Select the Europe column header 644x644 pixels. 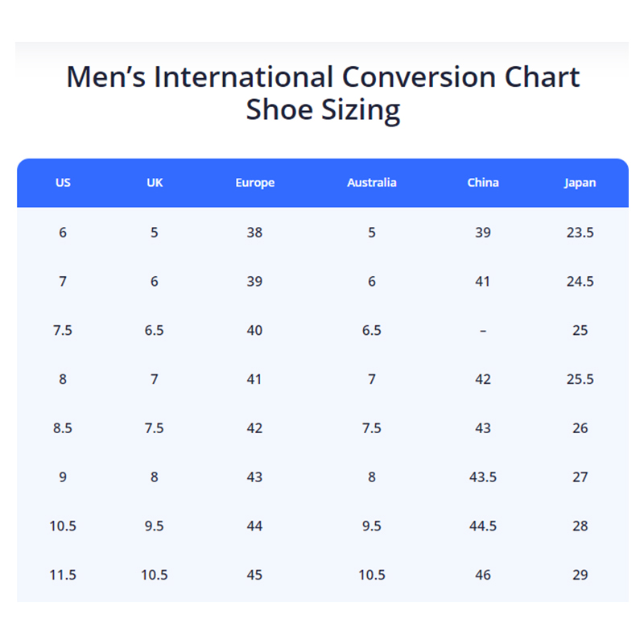(x=254, y=183)
